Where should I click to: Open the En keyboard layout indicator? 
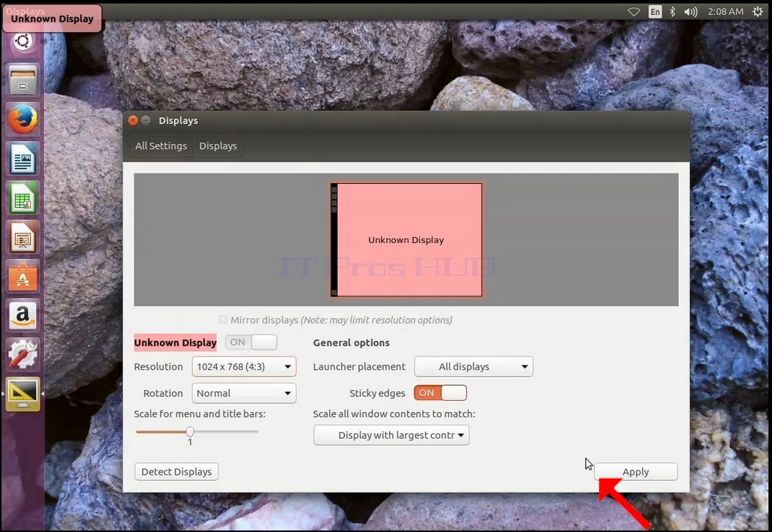point(655,11)
